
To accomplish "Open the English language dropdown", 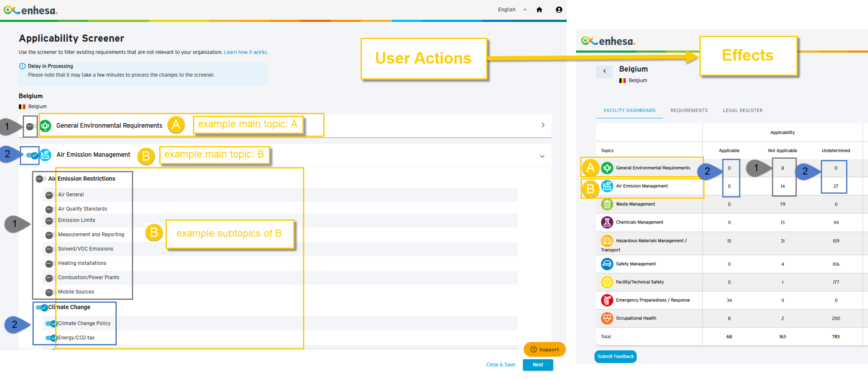I will [512, 10].
